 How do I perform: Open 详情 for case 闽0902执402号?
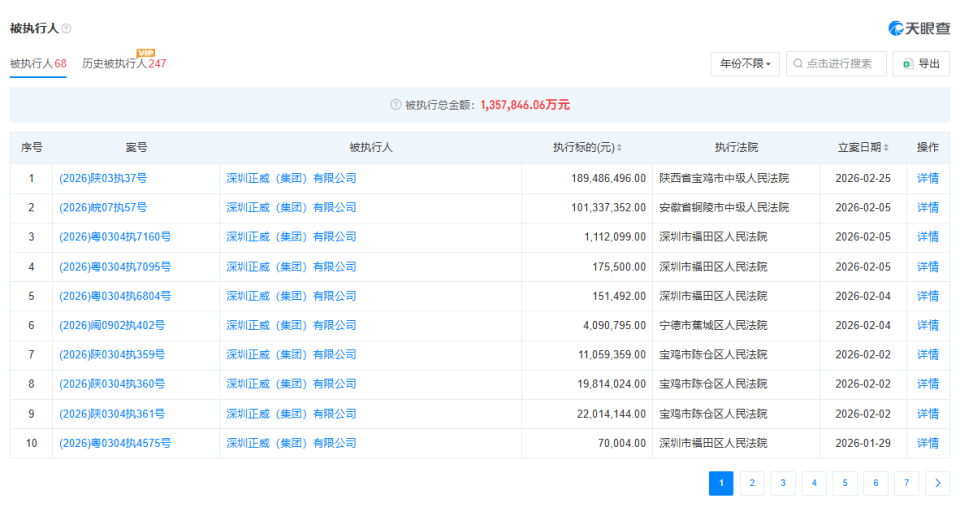point(928,326)
